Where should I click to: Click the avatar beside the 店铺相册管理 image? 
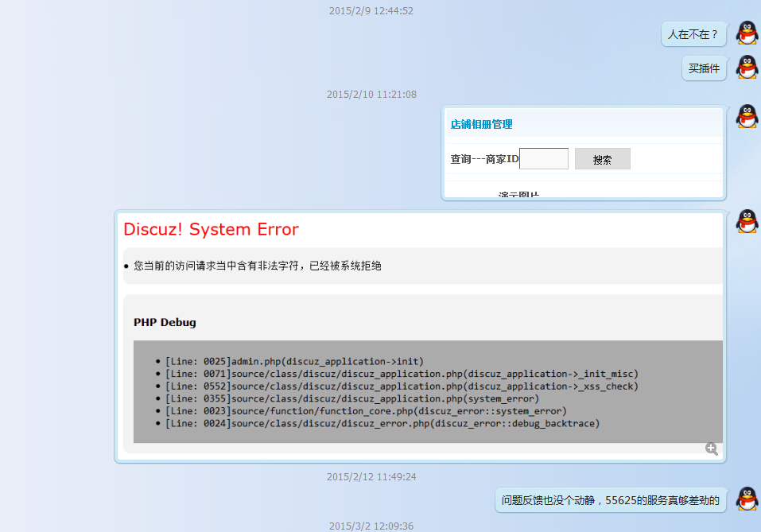click(747, 116)
